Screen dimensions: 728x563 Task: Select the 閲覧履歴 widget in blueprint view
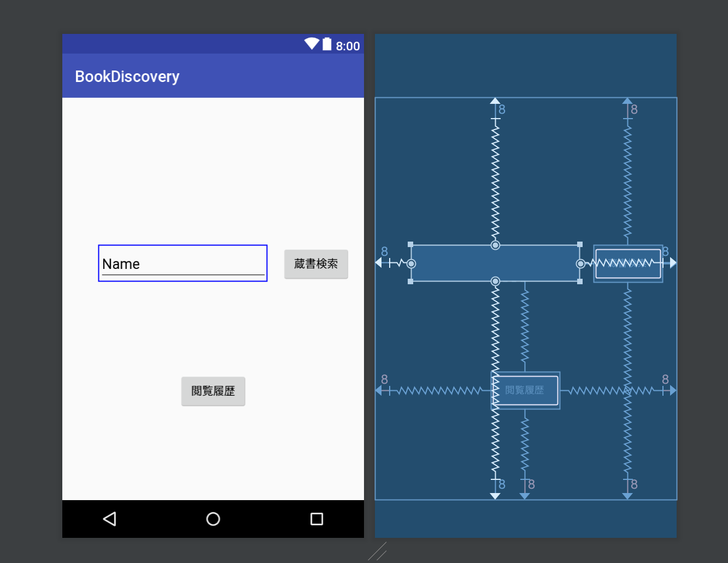525,390
